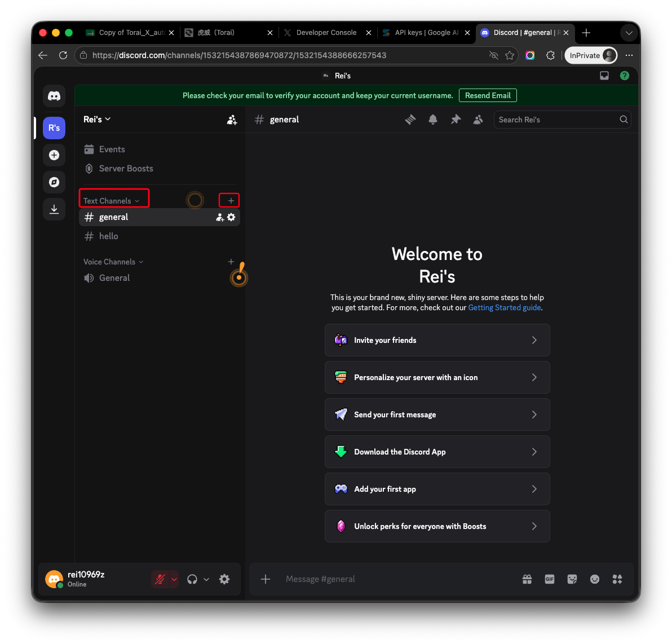Switch to 虎威 (Torai) browser tab
Image resolution: width=672 pixels, height=644 pixels.
(x=229, y=33)
